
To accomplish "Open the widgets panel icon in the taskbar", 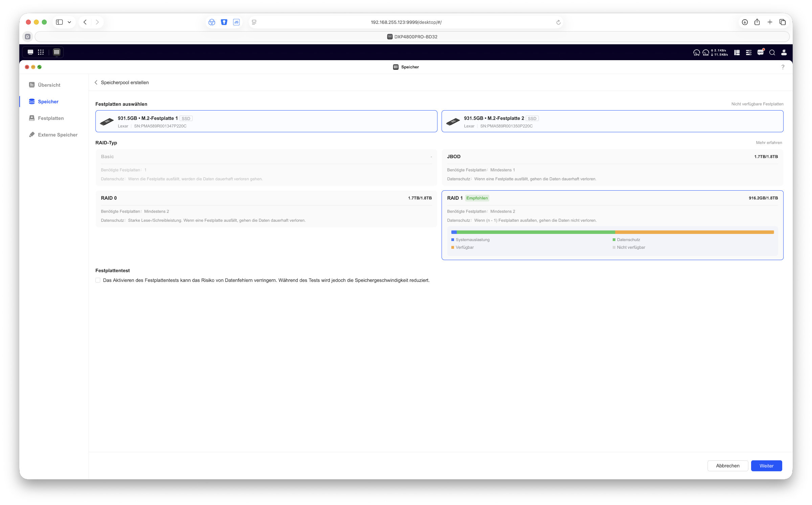I will pos(737,52).
